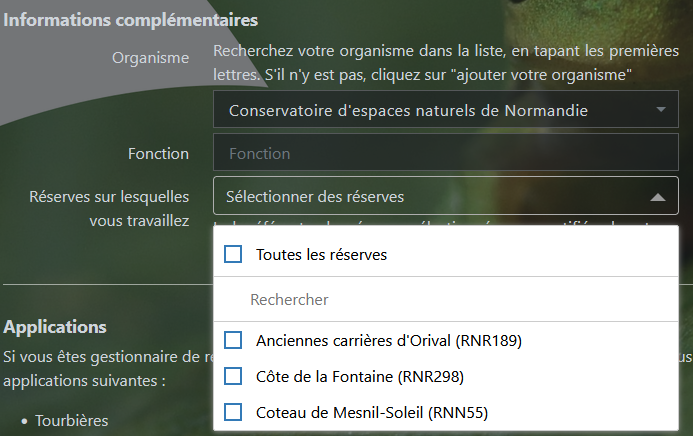Toggle the Coteau de Mesnil-Soleil checkbox

pyautogui.click(x=233, y=411)
